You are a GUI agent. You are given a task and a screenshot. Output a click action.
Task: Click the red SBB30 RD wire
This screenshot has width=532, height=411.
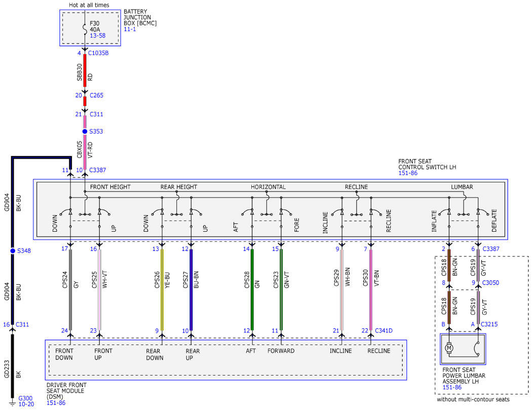point(85,70)
